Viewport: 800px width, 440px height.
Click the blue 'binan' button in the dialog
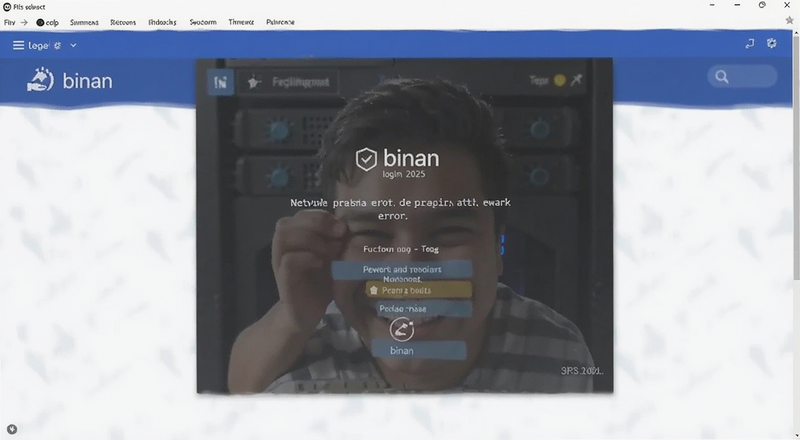pyautogui.click(x=419, y=350)
